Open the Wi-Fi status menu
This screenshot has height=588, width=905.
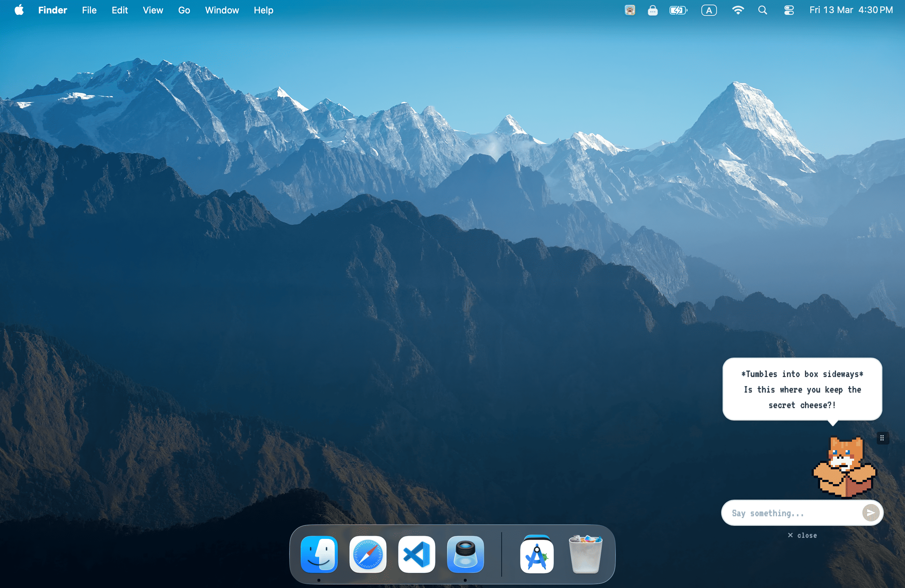pyautogui.click(x=737, y=10)
